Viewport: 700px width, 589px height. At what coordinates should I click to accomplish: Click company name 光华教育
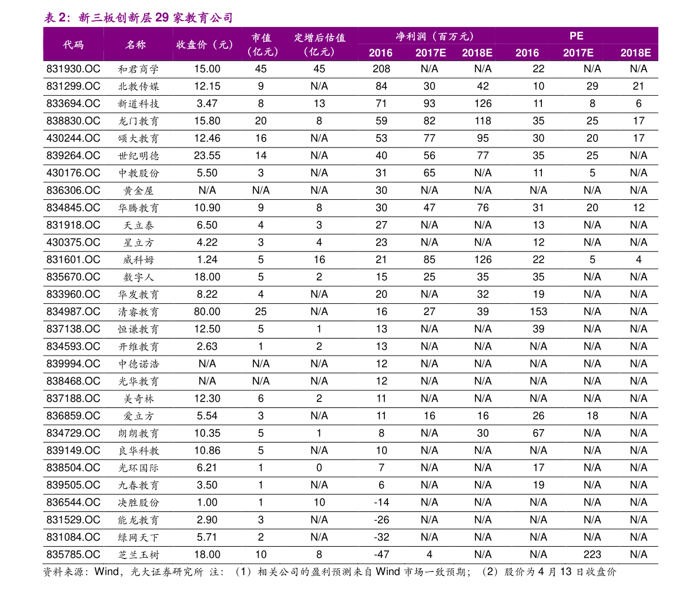(138, 381)
